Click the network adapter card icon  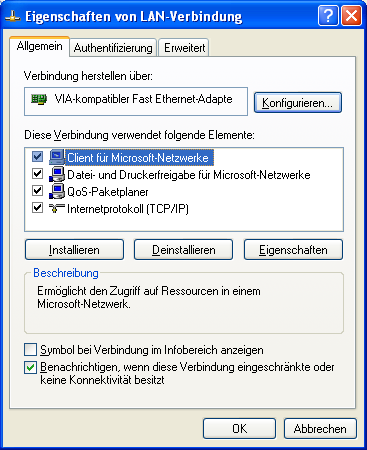pyautogui.click(x=39, y=99)
